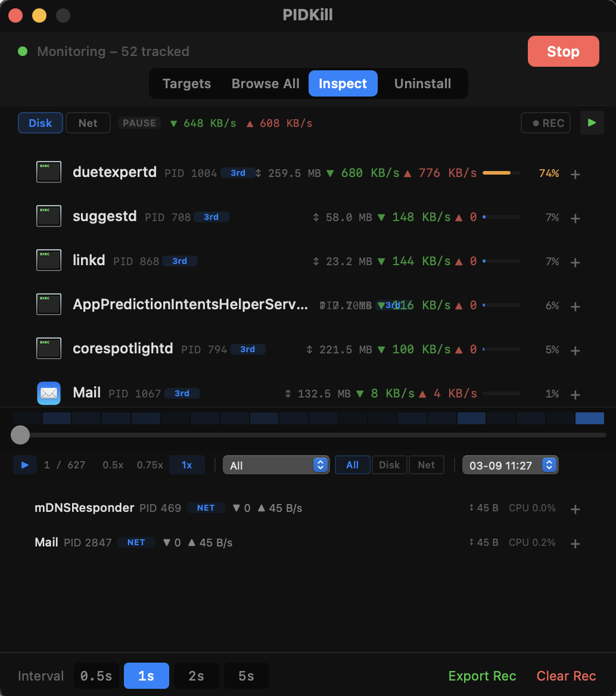Click the green play button beside REC
The height and width of the screenshot is (696, 616).
[x=592, y=123]
